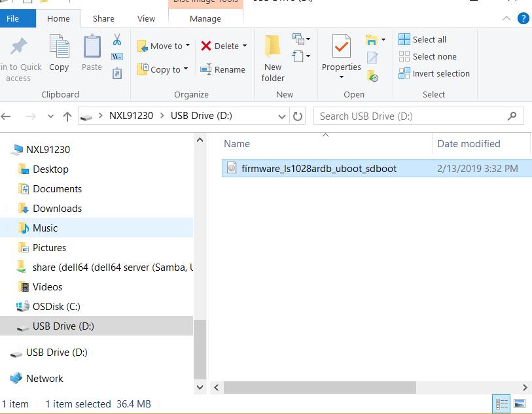
Task: Click the Select none button
Action: pyautogui.click(x=427, y=56)
